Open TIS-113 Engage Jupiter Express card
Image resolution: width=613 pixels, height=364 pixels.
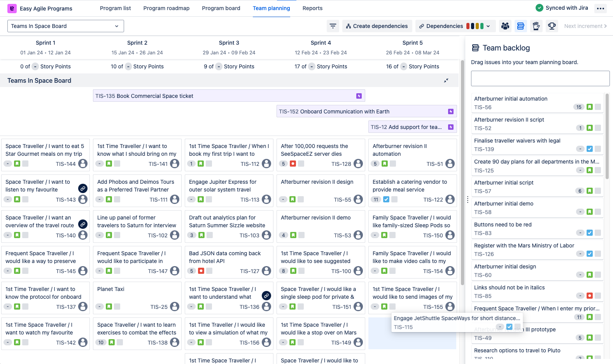(229, 190)
